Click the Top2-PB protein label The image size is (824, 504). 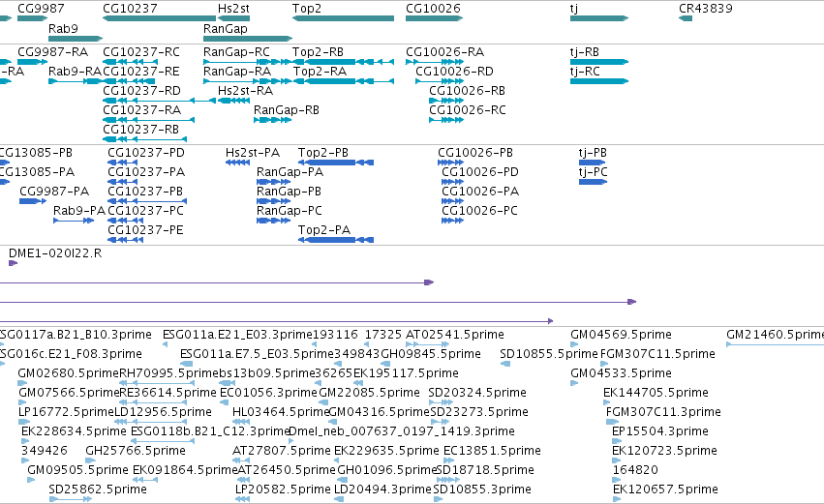click(323, 153)
